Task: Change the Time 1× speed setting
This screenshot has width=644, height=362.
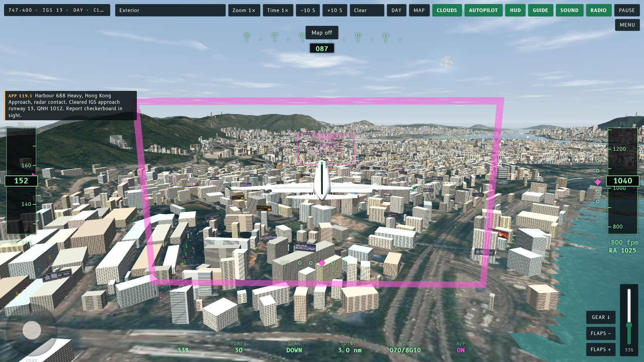Action: point(278,10)
